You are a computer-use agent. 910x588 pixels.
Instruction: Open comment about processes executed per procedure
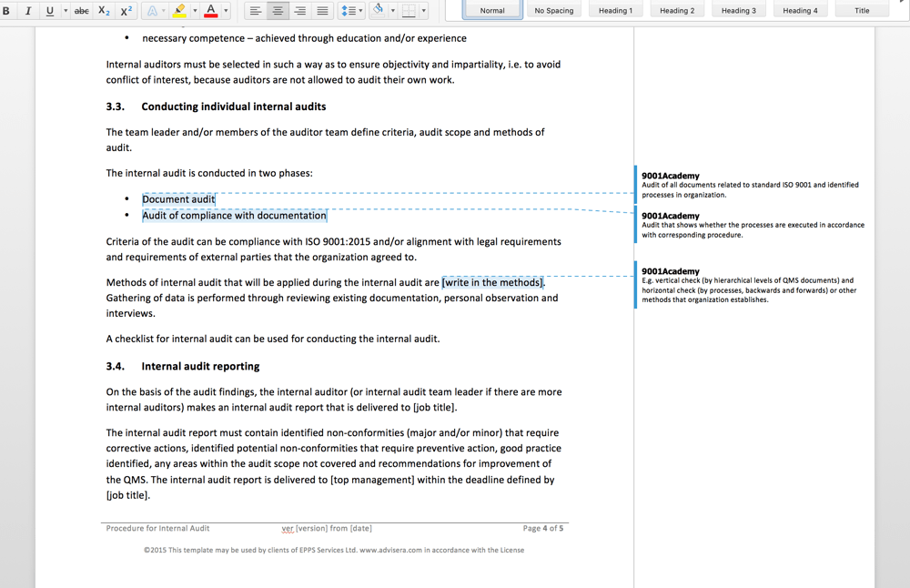click(x=753, y=225)
